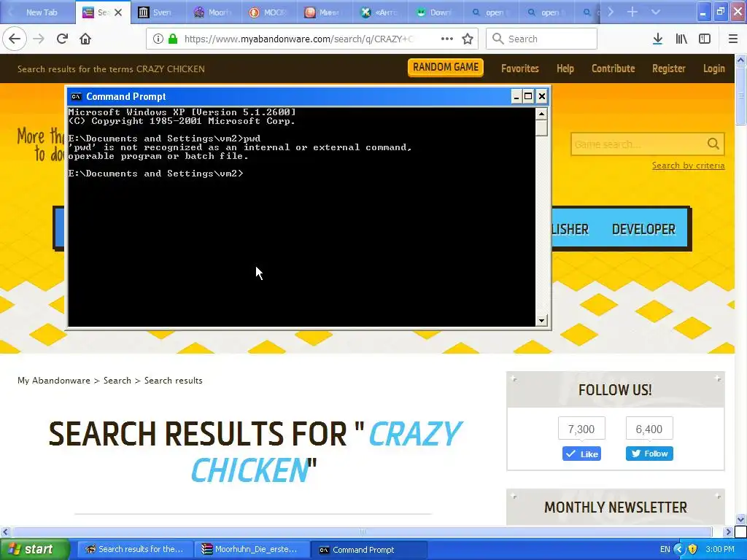Open Search by criteria link

tap(689, 166)
